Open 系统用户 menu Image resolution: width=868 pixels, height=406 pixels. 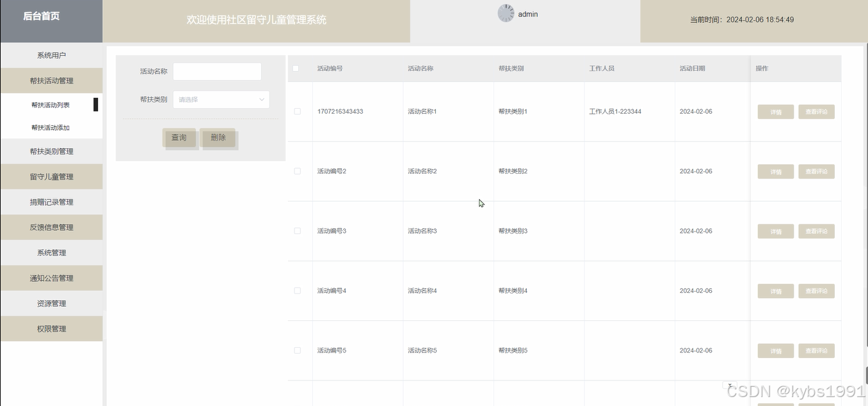click(x=51, y=56)
